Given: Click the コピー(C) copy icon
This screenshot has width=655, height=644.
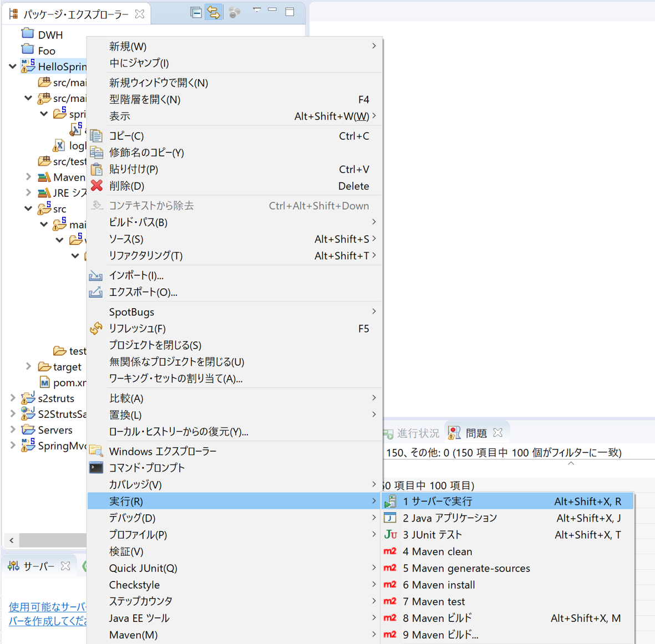Looking at the screenshot, I should click(96, 136).
